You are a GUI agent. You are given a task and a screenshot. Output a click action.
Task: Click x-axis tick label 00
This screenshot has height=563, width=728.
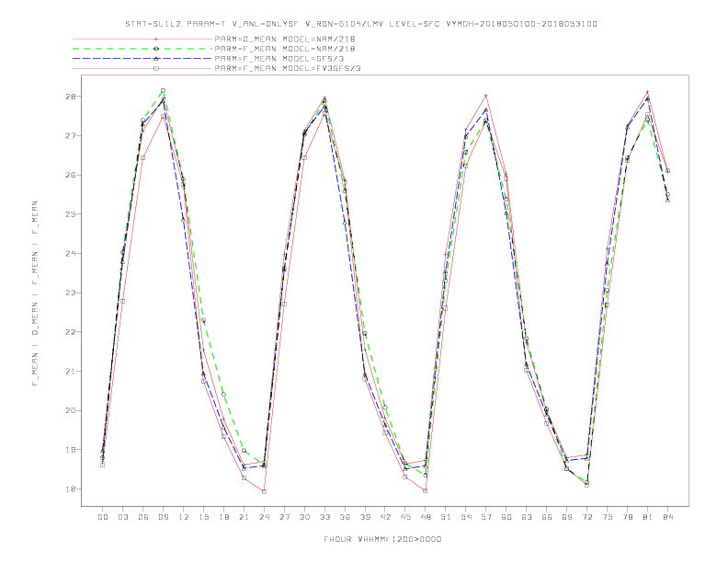103,517
